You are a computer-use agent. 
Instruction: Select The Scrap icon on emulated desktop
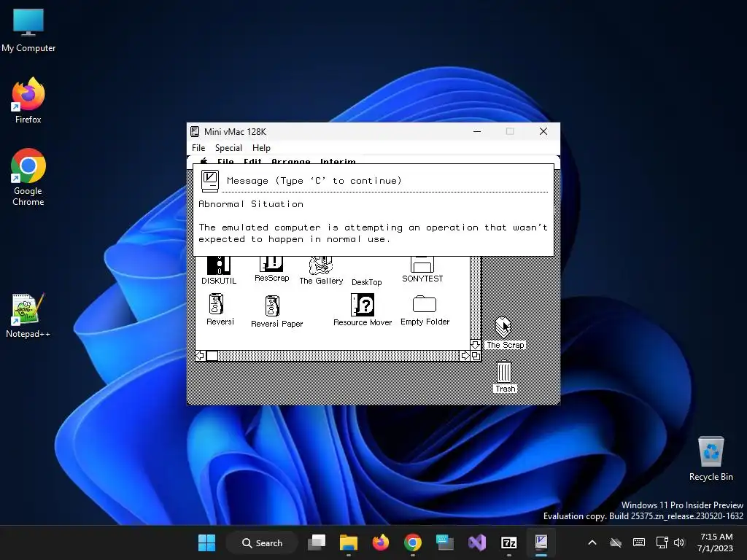[x=503, y=327]
